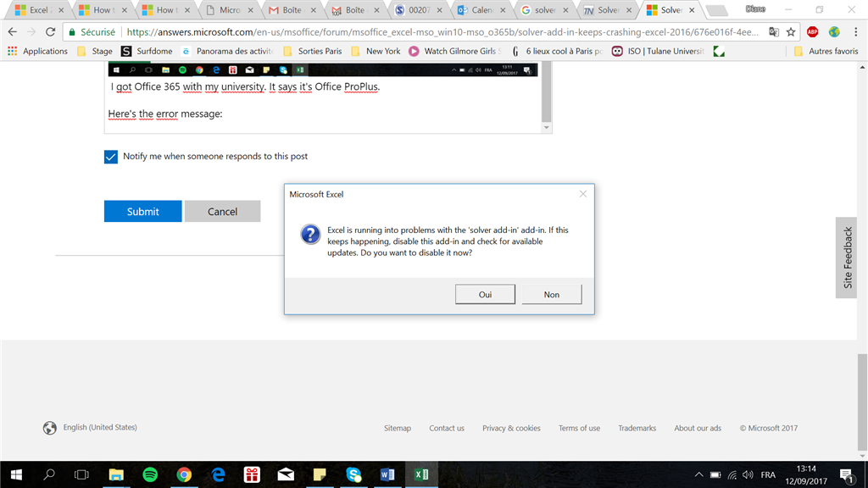Open Spotify from the taskbar
This screenshot has height=488, width=868.
(150, 474)
